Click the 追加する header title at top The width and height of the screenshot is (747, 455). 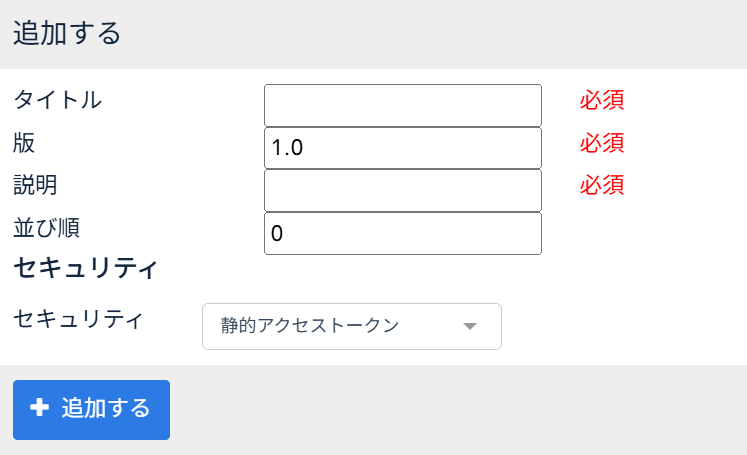click(67, 33)
